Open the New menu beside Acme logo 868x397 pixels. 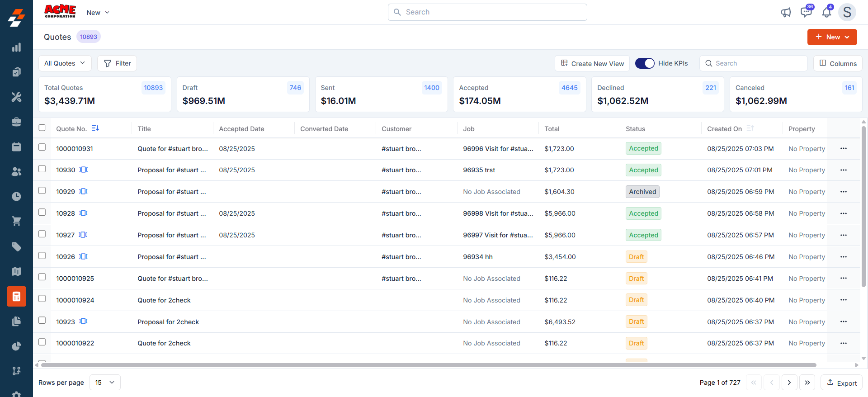click(x=98, y=13)
